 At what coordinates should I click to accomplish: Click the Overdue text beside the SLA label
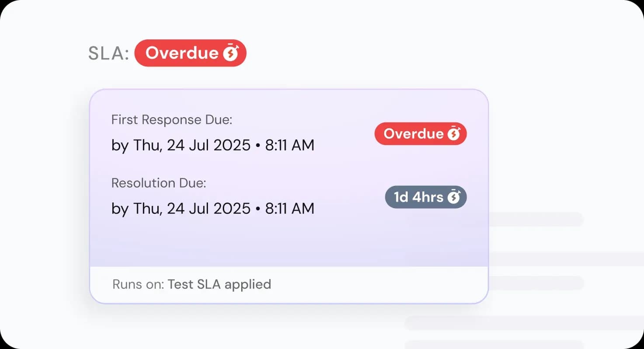pyautogui.click(x=182, y=53)
